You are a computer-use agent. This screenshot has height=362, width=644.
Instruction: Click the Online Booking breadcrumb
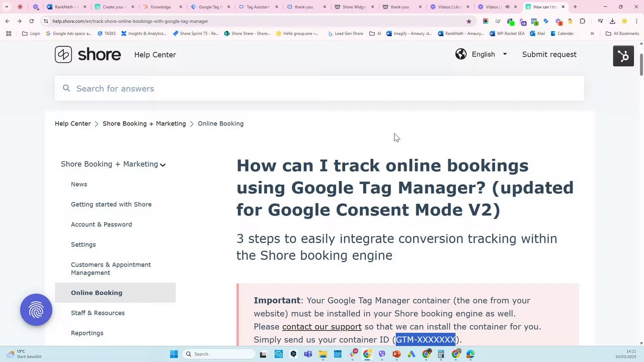click(220, 124)
